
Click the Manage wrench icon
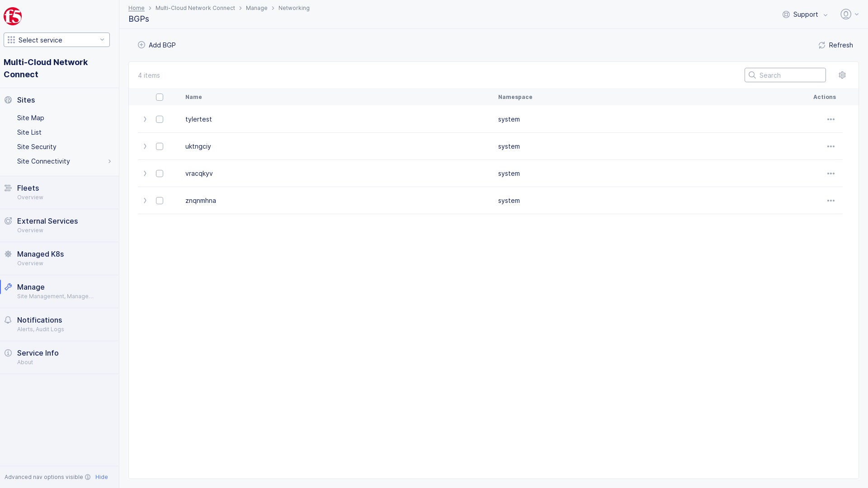click(8, 287)
